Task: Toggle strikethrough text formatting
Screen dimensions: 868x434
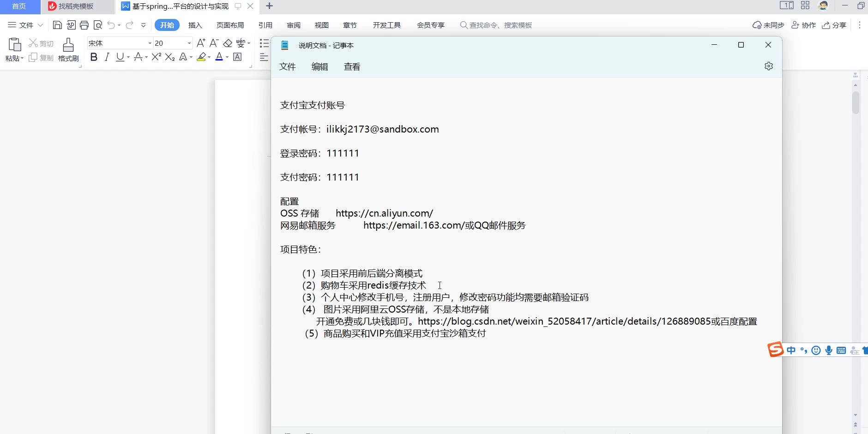Action: [x=138, y=57]
